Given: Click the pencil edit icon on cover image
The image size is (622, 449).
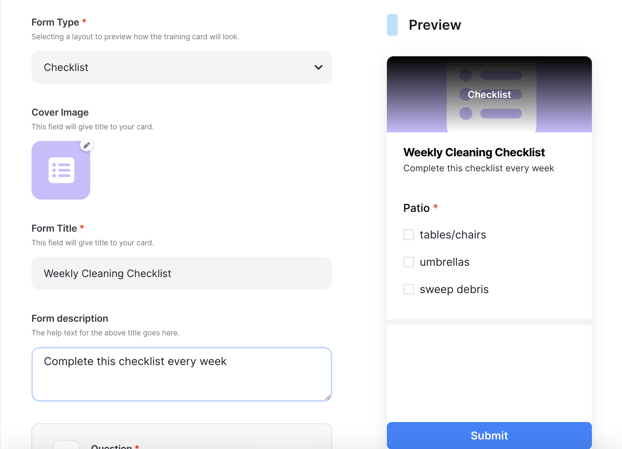Looking at the screenshot, I should (x=86, y=145).
